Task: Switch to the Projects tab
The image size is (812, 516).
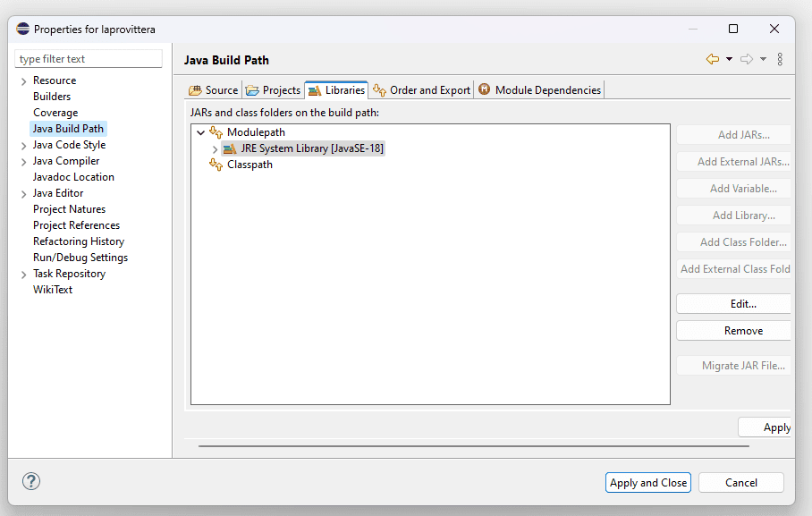Action: pos(273,90)
